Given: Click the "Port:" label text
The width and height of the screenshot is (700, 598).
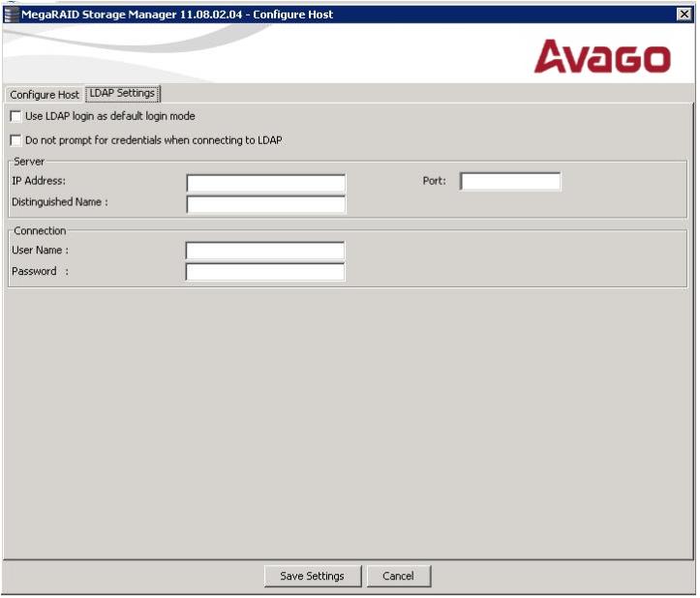Looking at the screenshot, I should (x=434, y=181).
